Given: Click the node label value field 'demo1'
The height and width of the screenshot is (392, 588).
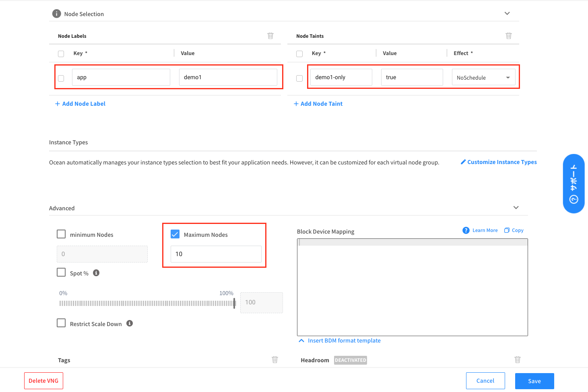Looking at the screenshot, I should click(228, 77).
